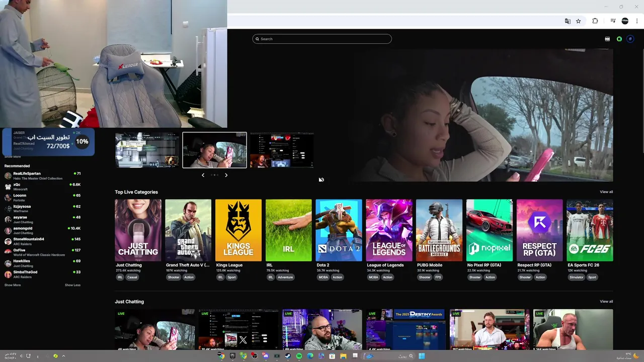The width and height of the screenshot is (644, 362).
Task: Open the Kings League category card
Action: [x=238, y=230]
